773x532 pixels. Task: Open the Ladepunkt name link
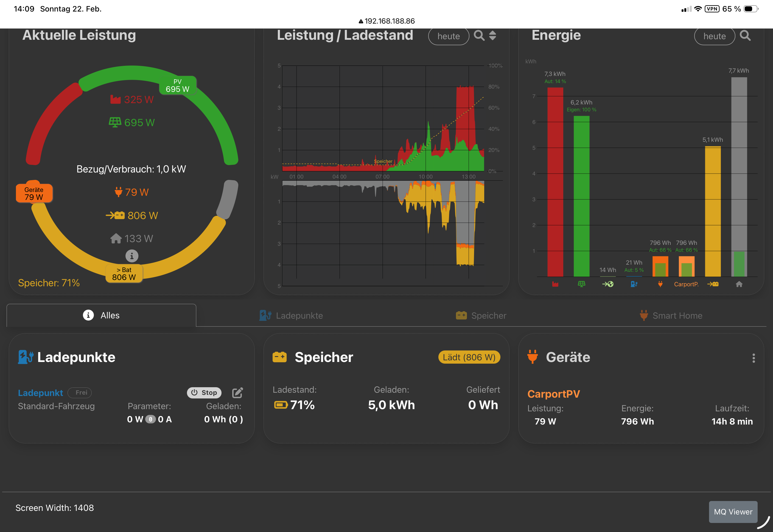click(x=40, y=393)
